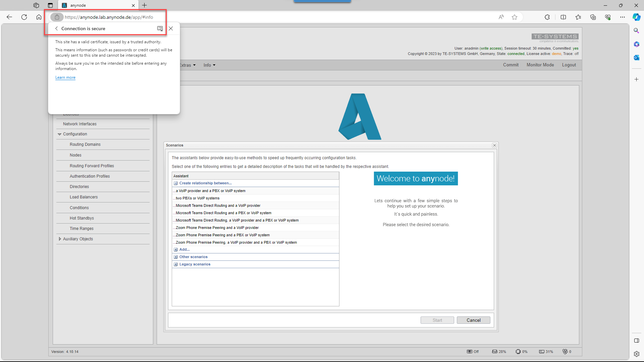Click the Logout link in top navigation
644x362 pixels.
click(569, 65)
